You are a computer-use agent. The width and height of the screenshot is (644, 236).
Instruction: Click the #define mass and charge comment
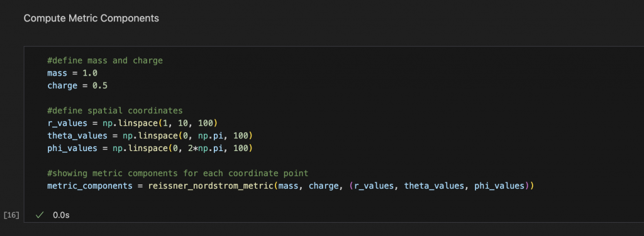[x=105, y=61]
